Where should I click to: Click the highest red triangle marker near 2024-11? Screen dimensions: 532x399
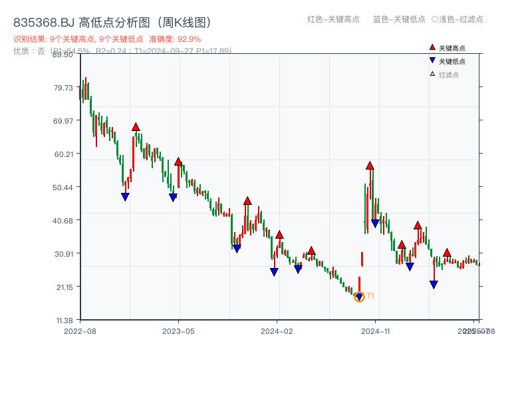click(x=370, y=166)
